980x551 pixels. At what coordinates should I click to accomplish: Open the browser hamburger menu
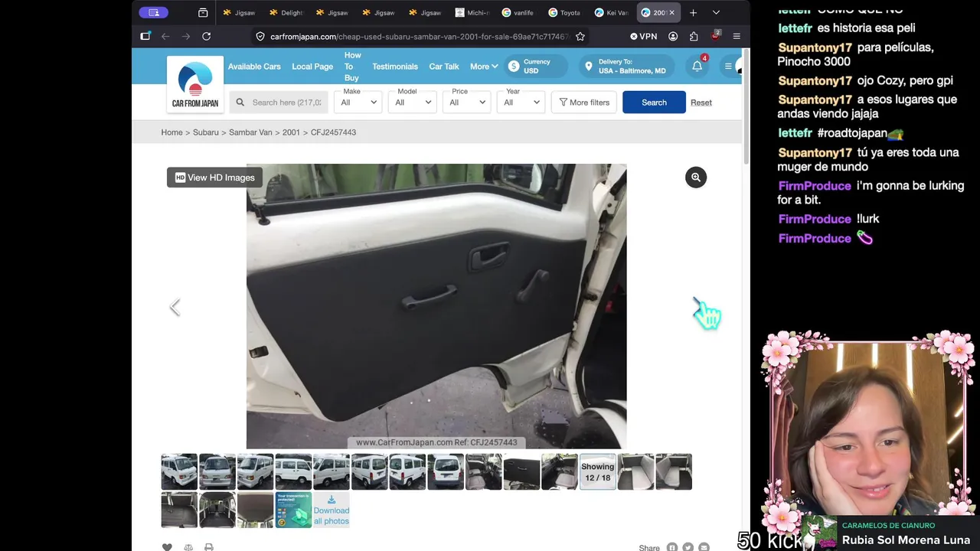click(x=737, y=36)
